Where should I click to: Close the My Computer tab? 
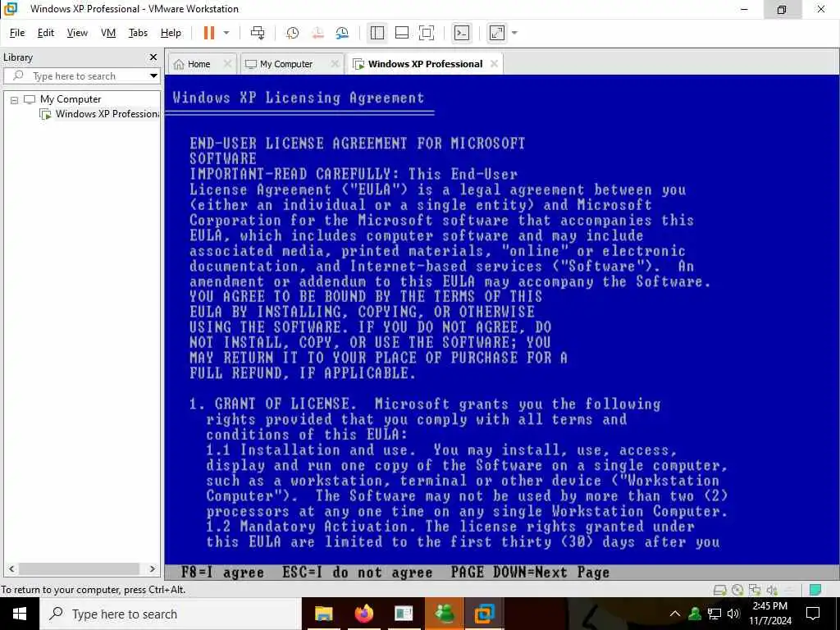pyautogui.click(x=336, y=64)
